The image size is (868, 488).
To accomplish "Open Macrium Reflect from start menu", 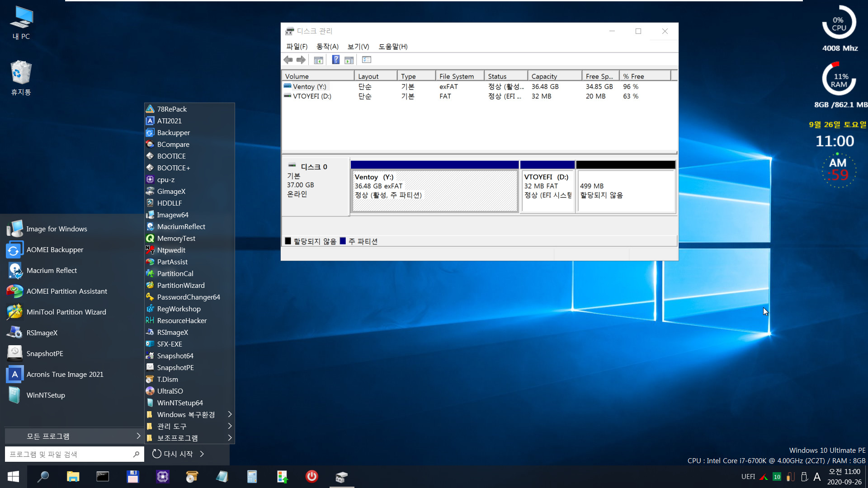I will 72,270.
